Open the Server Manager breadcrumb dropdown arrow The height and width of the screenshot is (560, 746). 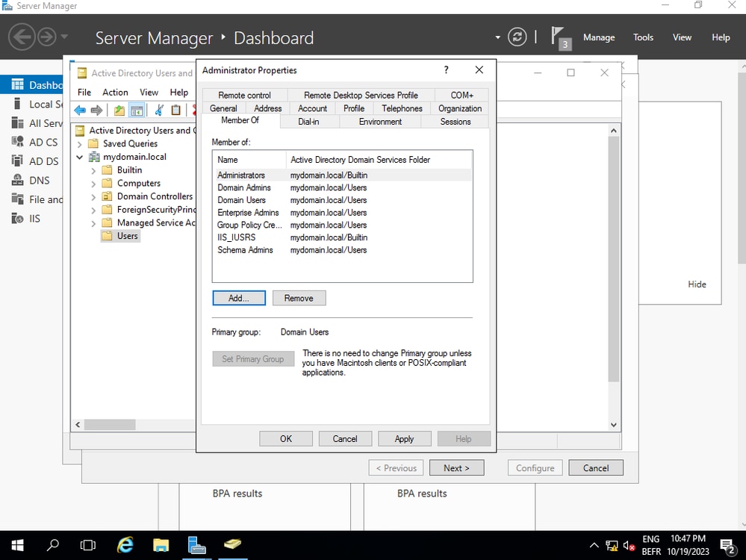pyautogui.click(x=497, y=37)
